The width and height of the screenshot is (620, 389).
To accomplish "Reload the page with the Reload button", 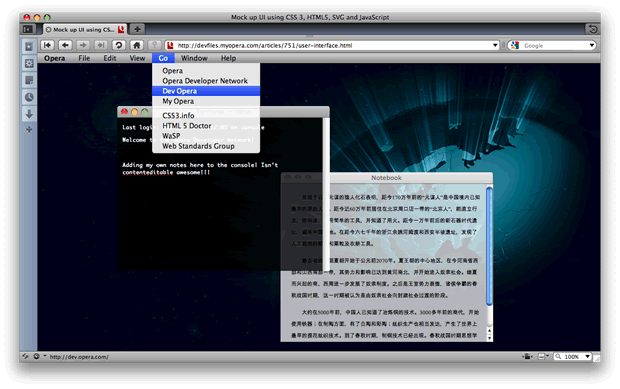I will [x=118, y=45].
